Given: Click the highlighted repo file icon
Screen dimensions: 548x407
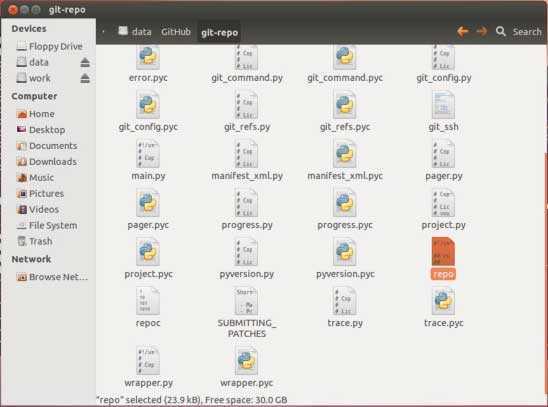Looking at the screenshot, I should click(443, 252).
